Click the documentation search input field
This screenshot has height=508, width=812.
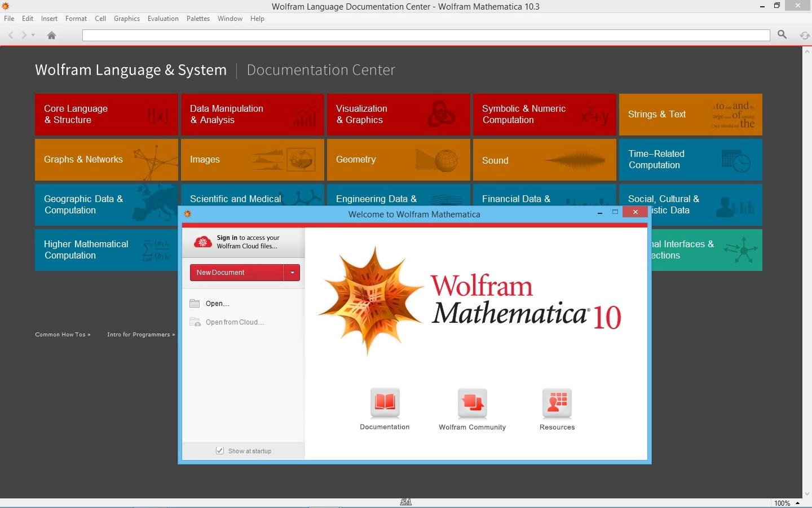point(426,35)
